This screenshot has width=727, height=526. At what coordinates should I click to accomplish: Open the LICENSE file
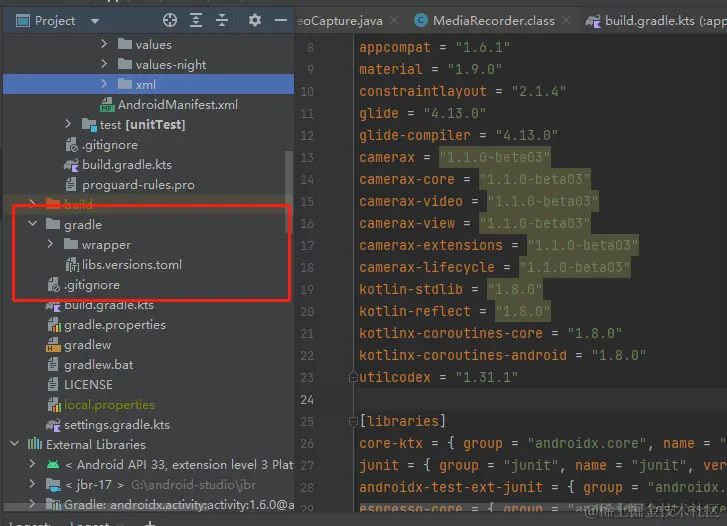tap(88, 385)
